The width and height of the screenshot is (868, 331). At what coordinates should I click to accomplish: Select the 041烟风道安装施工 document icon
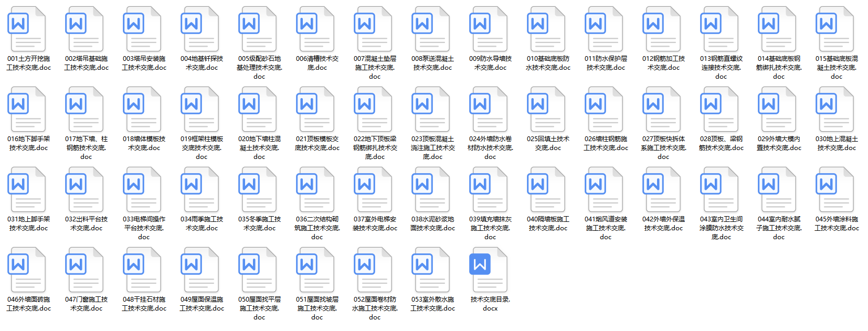604,189
